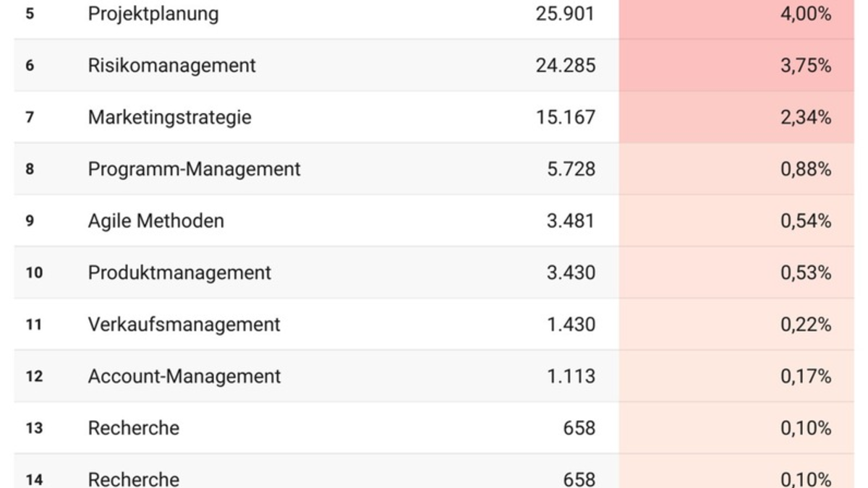Click the 15.167 value cell
Image resolution: width=868 pixels, height=488 pixels.
point(565,117)
